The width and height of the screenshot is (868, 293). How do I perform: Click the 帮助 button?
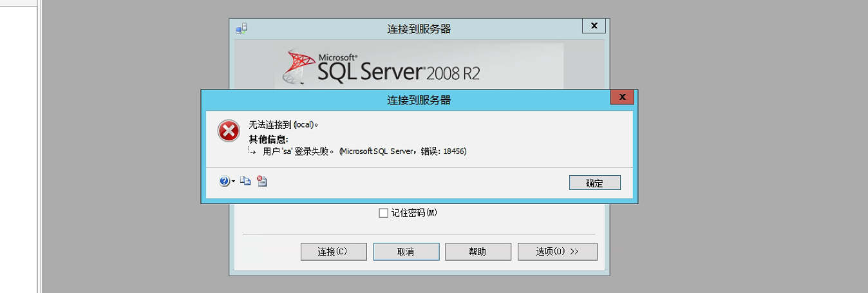[478, 251]
